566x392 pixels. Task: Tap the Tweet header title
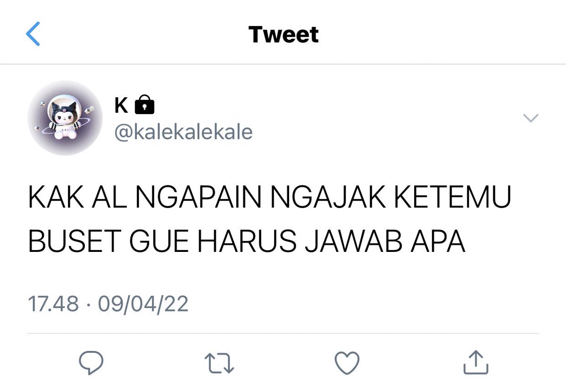(283, 34)
